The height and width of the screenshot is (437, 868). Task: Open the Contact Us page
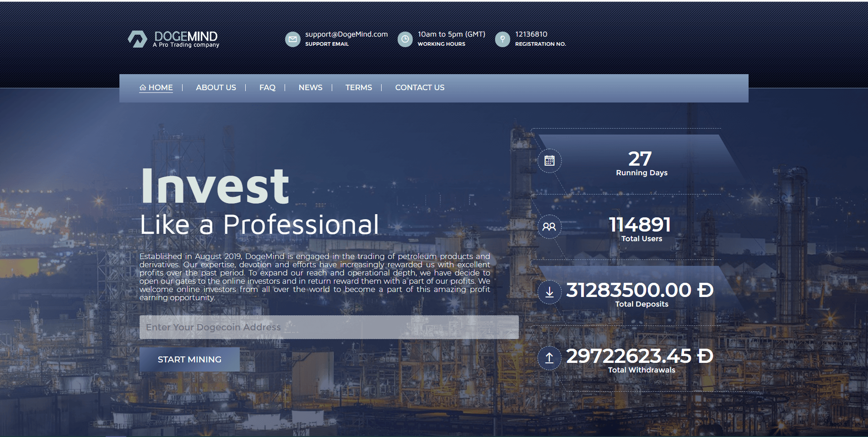[420, 87]
